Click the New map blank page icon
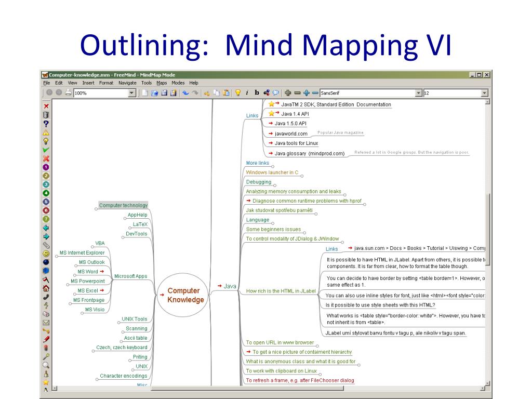532x399 pixels. coord(145,92)
